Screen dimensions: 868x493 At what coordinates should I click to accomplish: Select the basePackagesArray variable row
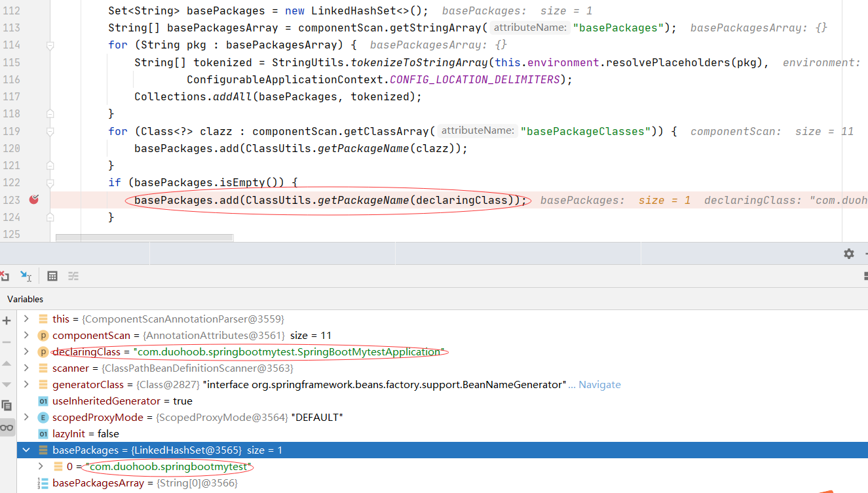coord(442,483)
